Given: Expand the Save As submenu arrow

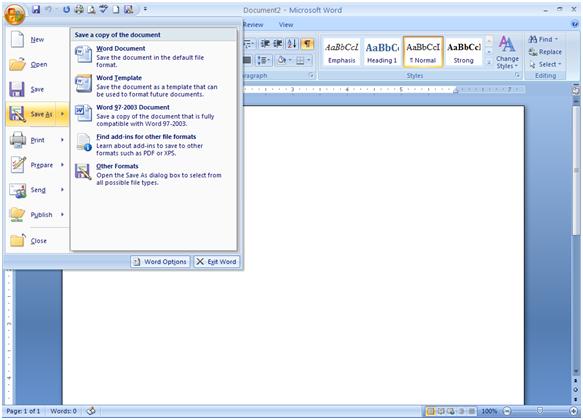Looking at the screenshot, I should pos(62,114).
